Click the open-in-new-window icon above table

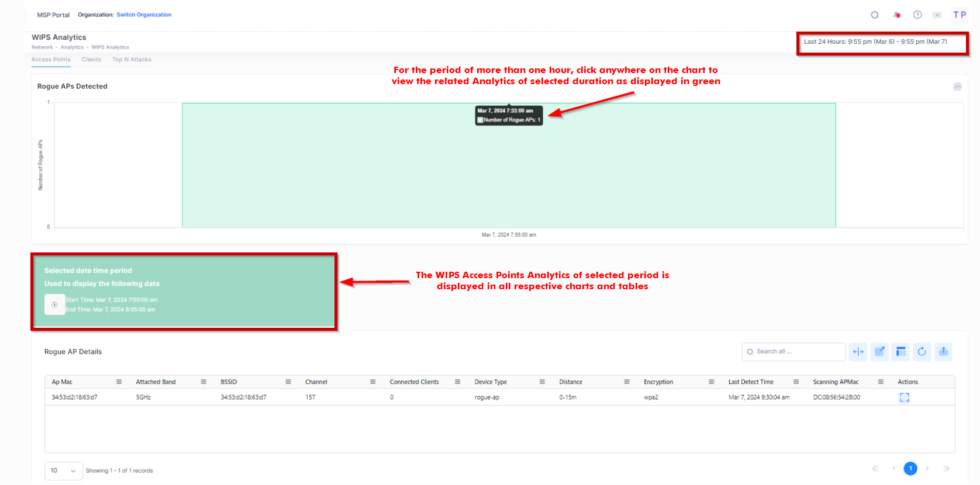pyautogui.click(x=879, y=352)
